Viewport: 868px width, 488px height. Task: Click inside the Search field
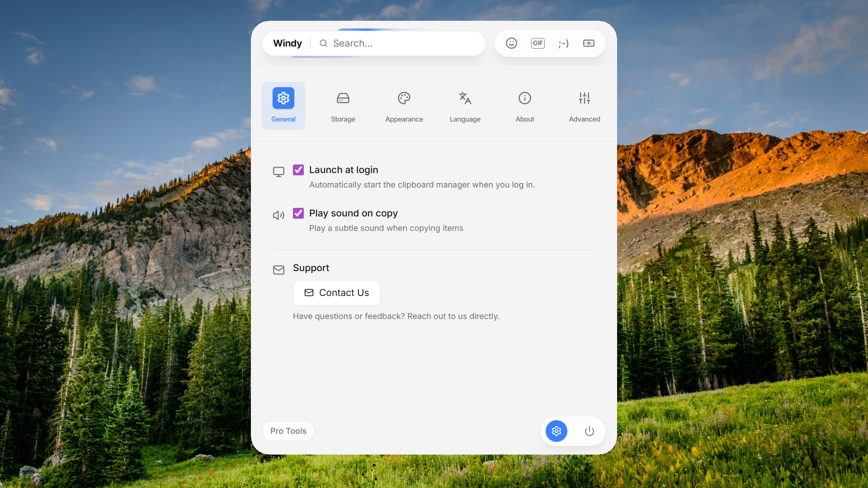click(x=398, y=43)
